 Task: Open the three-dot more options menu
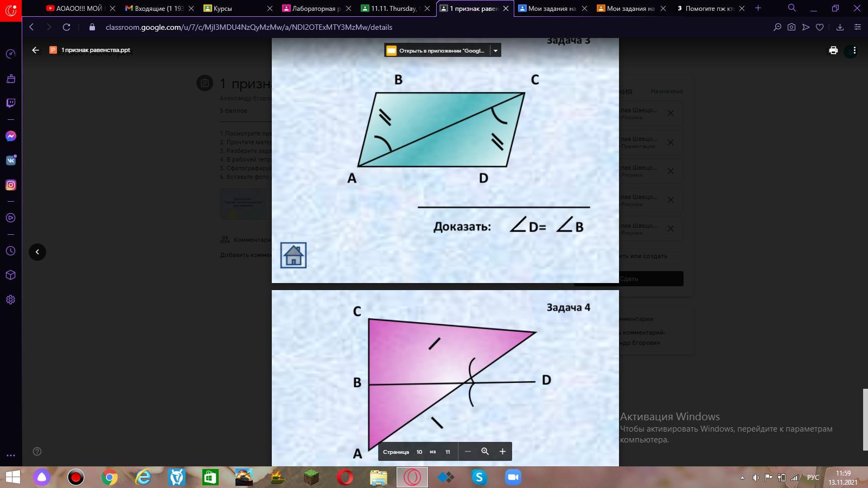coord(854,50)
